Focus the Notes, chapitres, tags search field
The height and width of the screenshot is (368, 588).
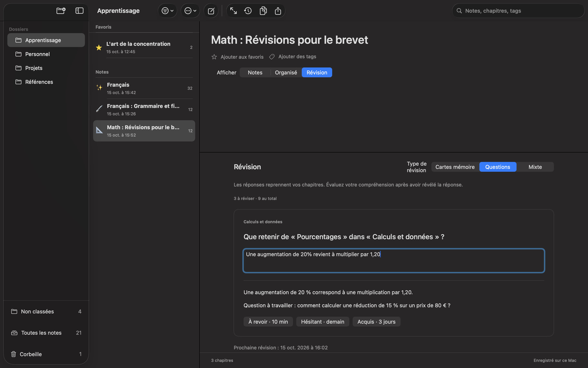tap(518, 11)
